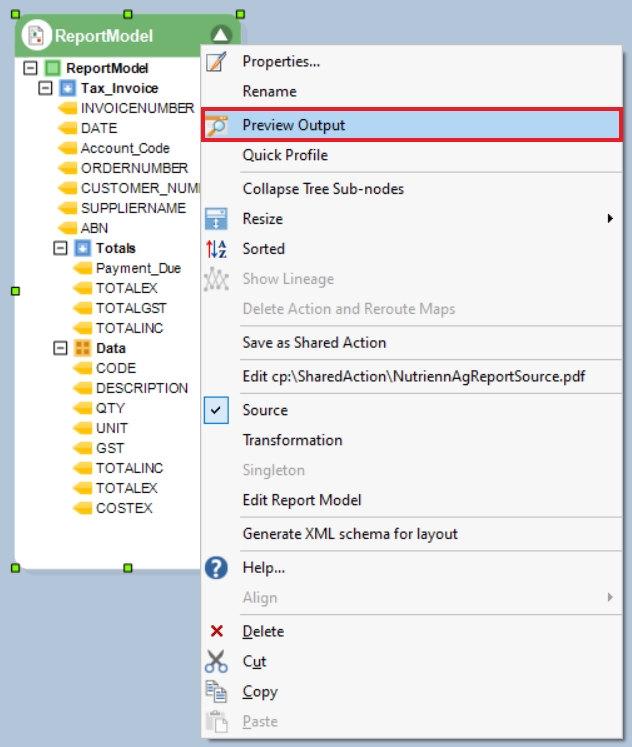Click the blue Help question mark icon
The image size is (632, 747).
(x=216, y=568)
